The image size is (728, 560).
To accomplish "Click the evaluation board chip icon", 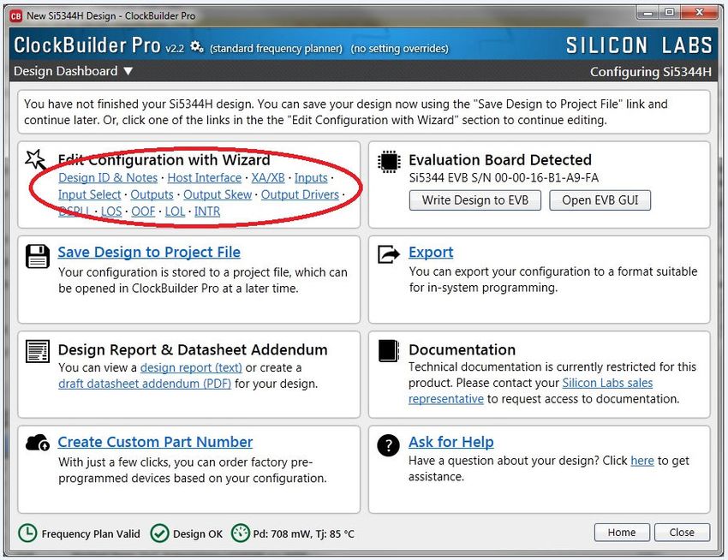I will (x=389, y=162).
